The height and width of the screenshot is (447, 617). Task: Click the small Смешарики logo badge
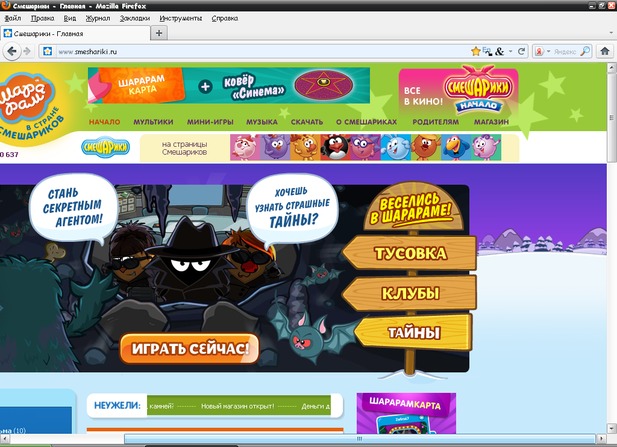[x=105, y=147]
